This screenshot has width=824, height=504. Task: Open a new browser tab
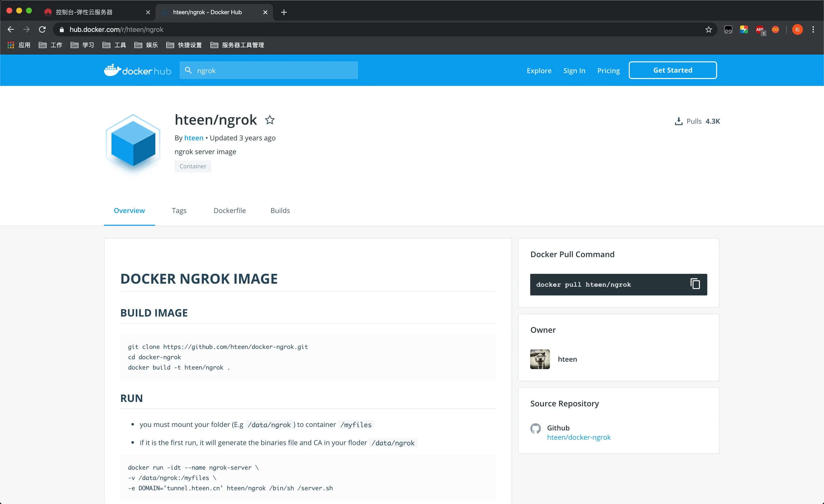pyautogui.click(x=284, y=12)
